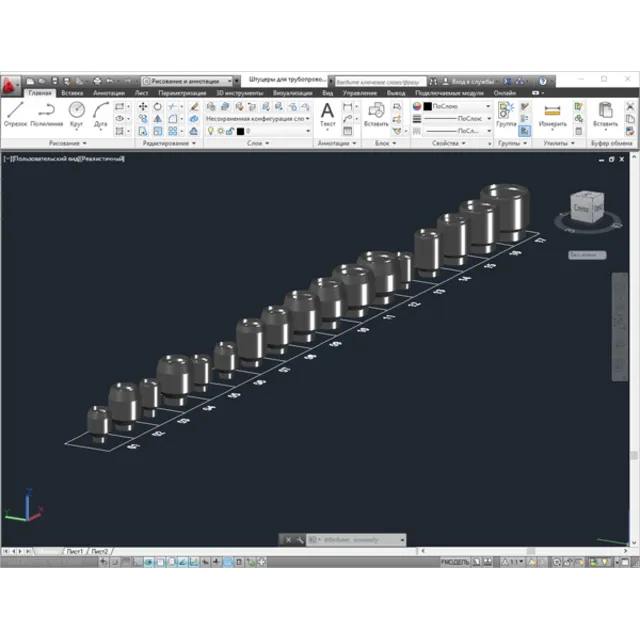Click the Группа group icon
The width and height of the screenshot is (640, 640).
[x=506, y=114]
